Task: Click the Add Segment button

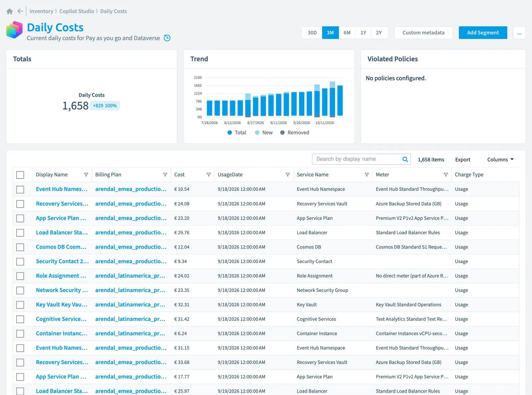Action: (483, 33)
